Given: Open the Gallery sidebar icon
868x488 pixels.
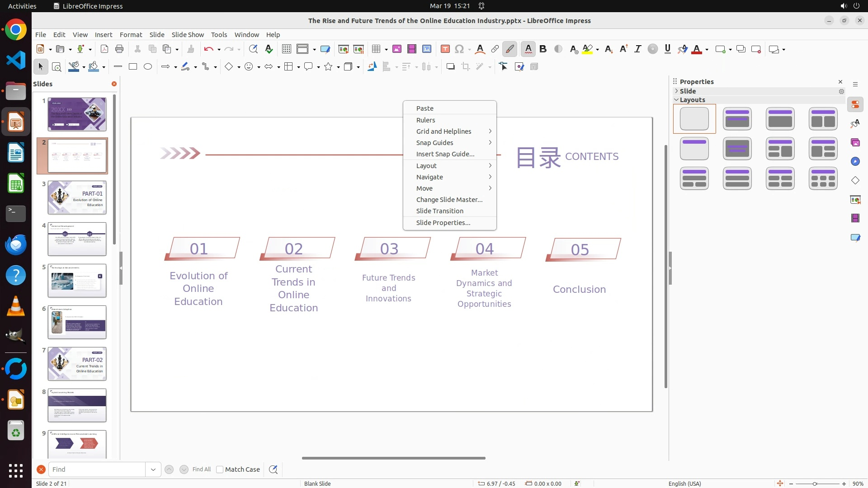Looking at the screenshot, I should [x=855, y=143].
